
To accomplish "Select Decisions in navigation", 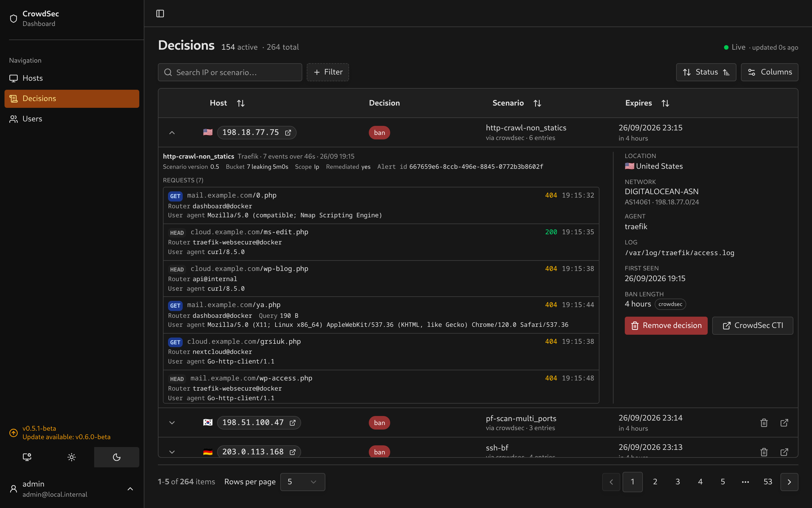I will (x=72, y=98).
